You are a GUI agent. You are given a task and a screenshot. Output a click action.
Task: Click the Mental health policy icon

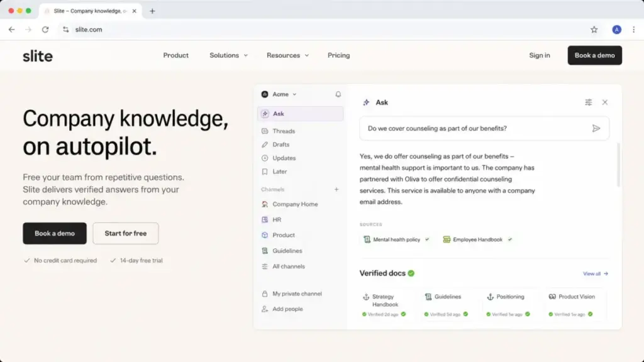click(x=367, y=239)
